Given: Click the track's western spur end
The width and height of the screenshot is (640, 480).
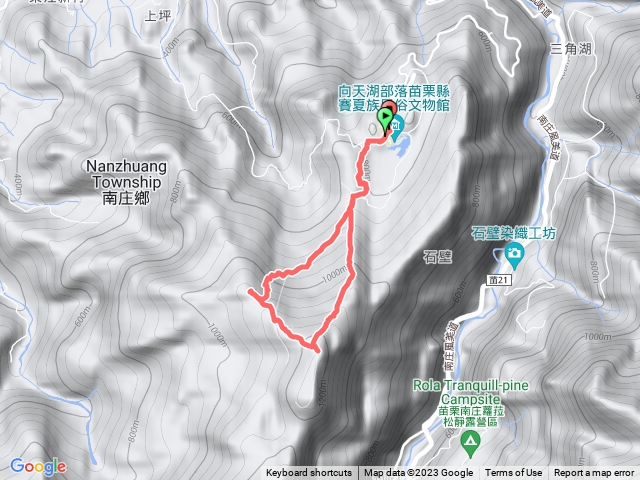Looking at the screenshot, I should [250, 291].
